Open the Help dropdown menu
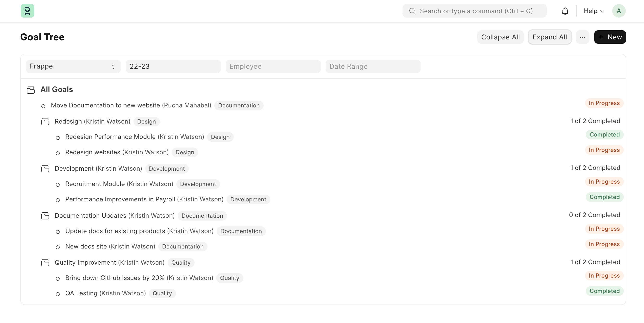The image size is (644, 323). point(594,11)
